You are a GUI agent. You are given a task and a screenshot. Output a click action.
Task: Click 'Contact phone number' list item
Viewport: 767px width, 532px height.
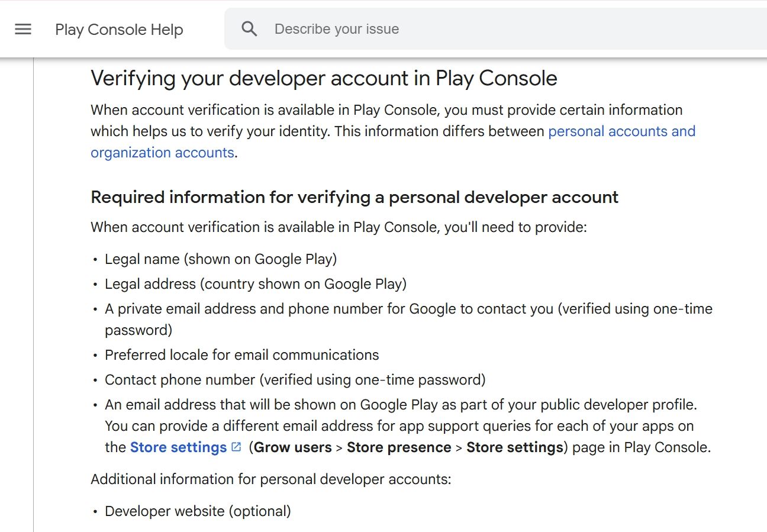[295, 380]
